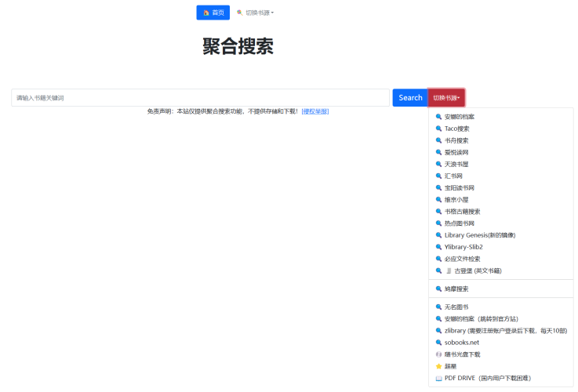This screenshot has height=392, width=578.
Task: Click the magnifier icon next to 维京小屋
Action: click(438, 199)
